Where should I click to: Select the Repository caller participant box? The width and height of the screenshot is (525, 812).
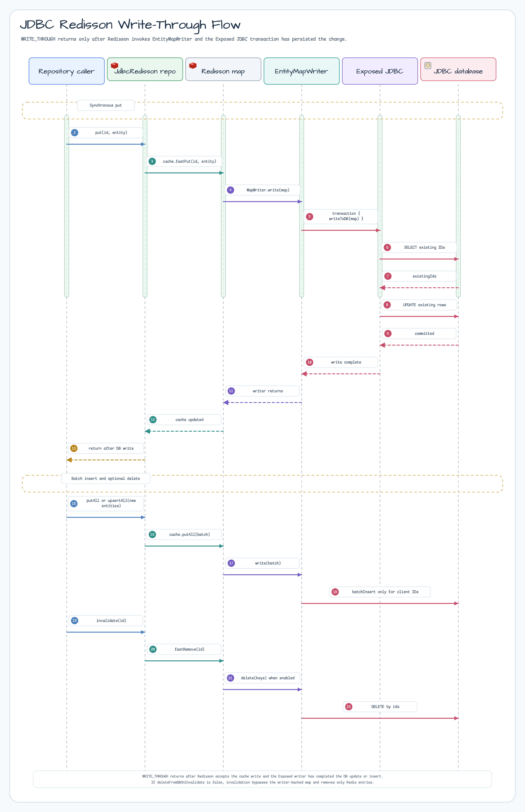tap(67, 71)
